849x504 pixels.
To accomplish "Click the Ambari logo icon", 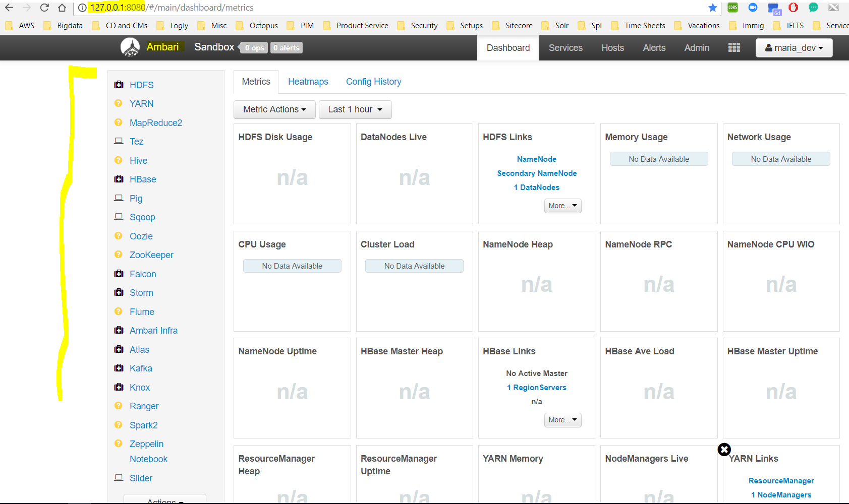I will click(x=130, y=47).
